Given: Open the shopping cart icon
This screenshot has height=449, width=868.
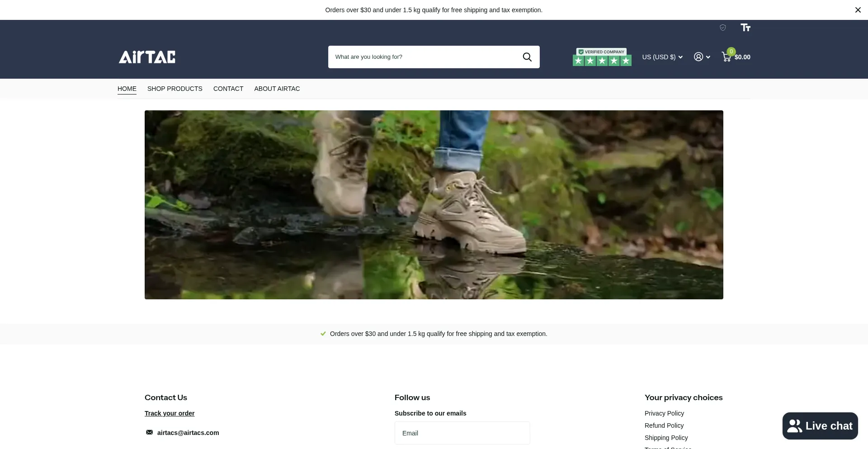Looking at the screenshot, I should pyautogui.click(x=726, y=57).
